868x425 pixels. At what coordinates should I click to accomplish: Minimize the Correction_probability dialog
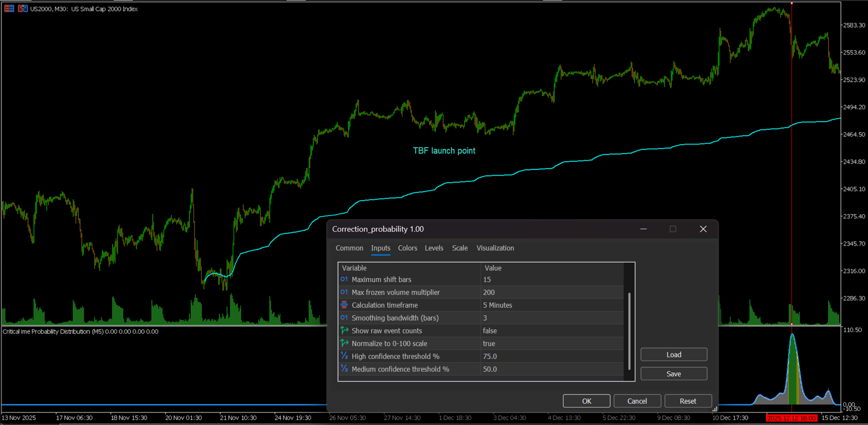[643, 229]
